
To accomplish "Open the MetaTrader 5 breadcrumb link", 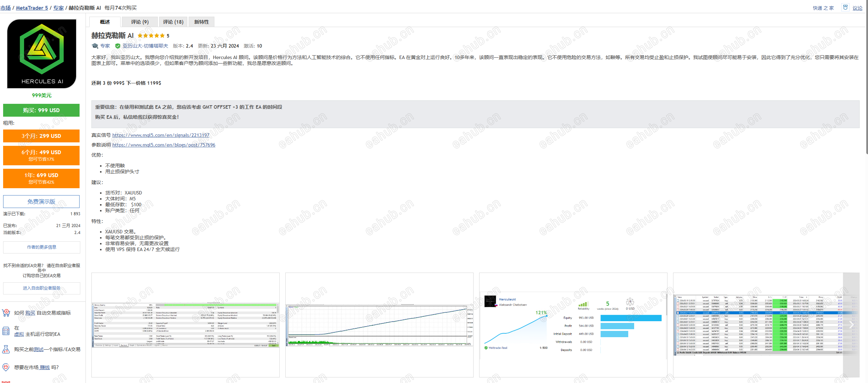I will 32,8.
